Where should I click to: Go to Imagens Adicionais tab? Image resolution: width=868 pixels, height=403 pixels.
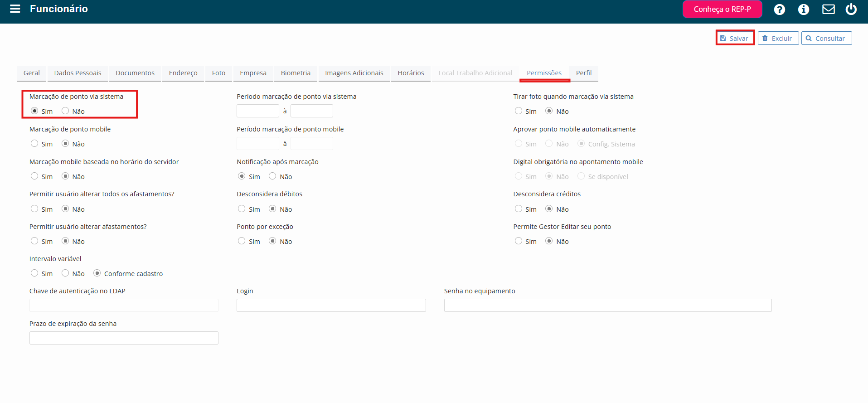[x=354, y=73]
